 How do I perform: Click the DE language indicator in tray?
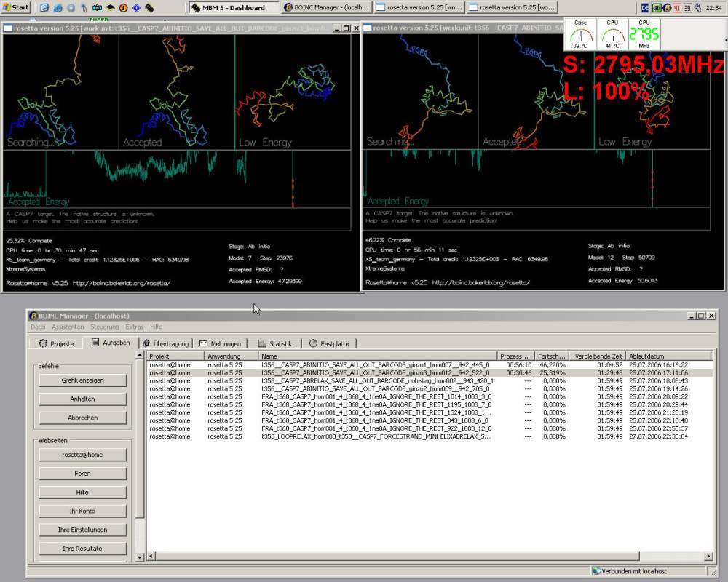coord(645,7)
